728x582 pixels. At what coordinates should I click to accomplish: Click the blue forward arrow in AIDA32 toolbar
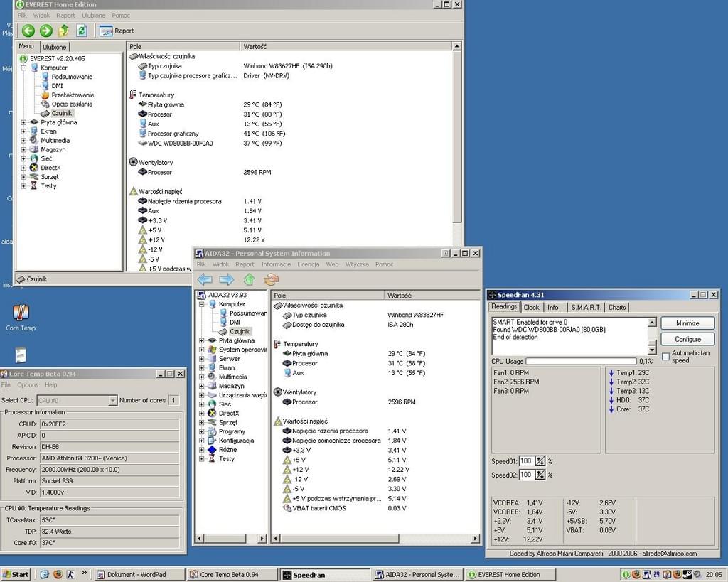coord(227,279)
